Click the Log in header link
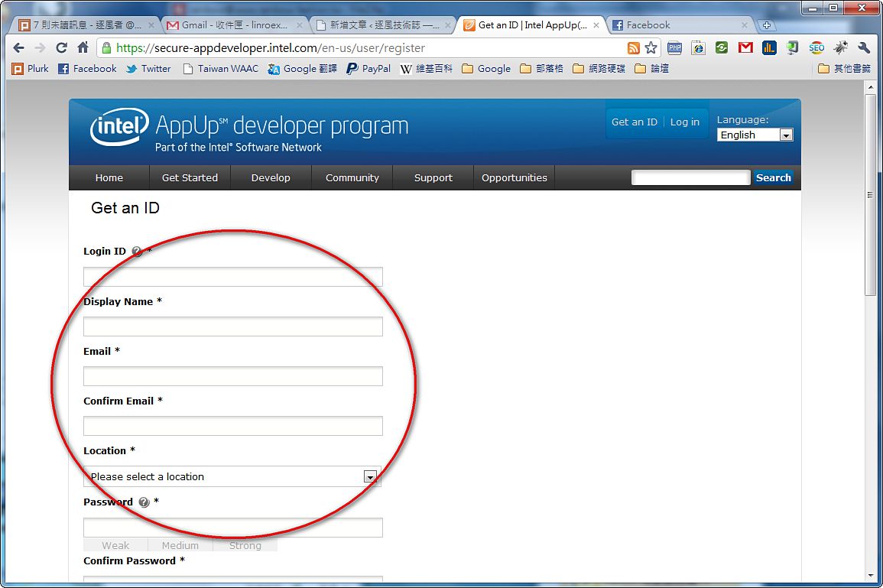The width and height of the screenshot is (883, 588). (685, 122)
